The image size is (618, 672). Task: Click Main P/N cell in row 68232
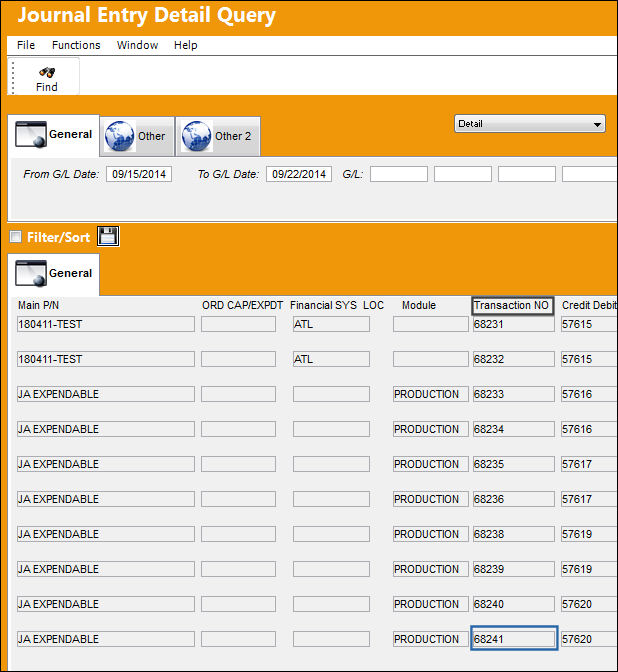pyautogui.click(x=105, y=359)
